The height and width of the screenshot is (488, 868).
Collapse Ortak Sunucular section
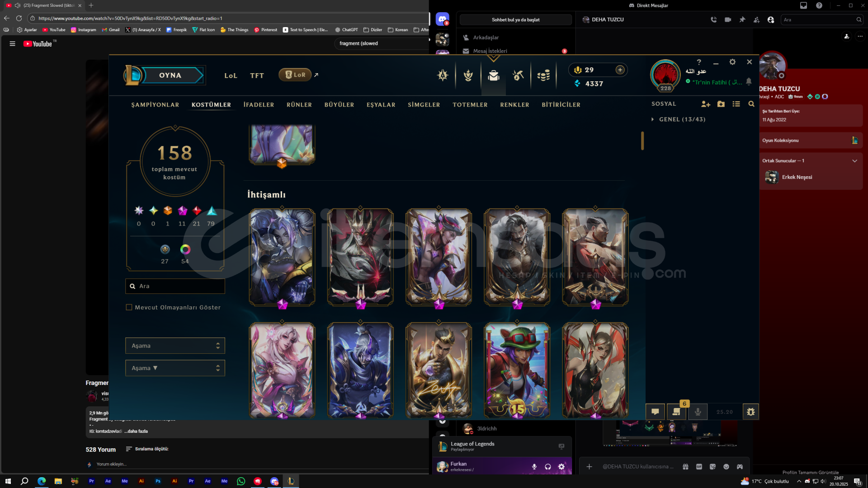854,161
